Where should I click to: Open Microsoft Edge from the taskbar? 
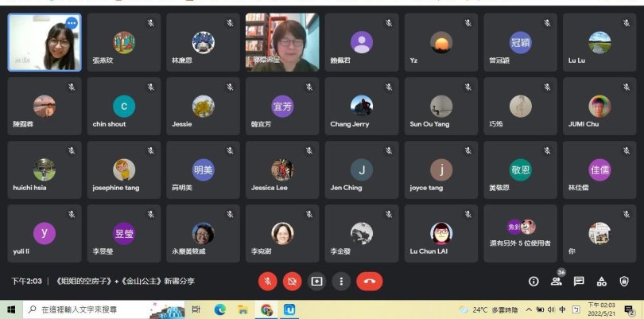[x=220, y=309]
